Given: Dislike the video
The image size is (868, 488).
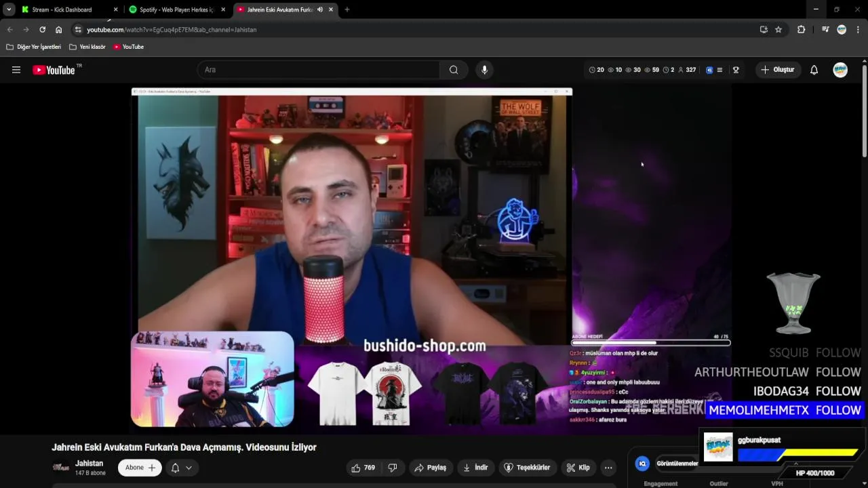Looking at the screenshot, I should tap(393, 468).
